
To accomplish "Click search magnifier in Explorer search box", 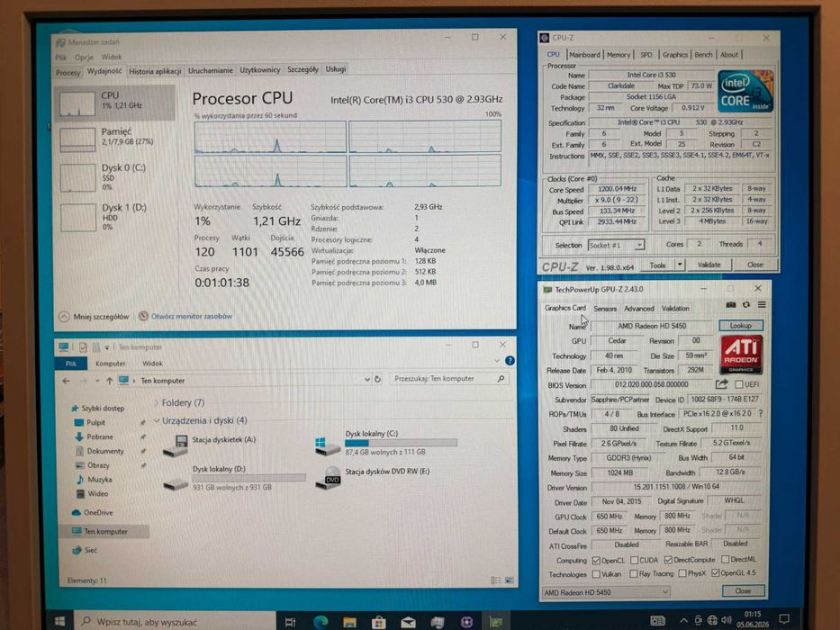I will (501, 379).
